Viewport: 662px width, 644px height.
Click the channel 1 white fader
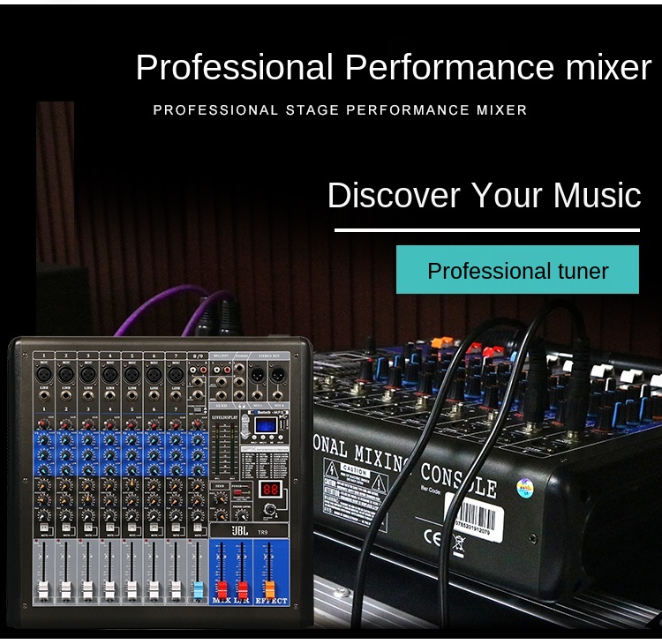click(x=43, y=588)
